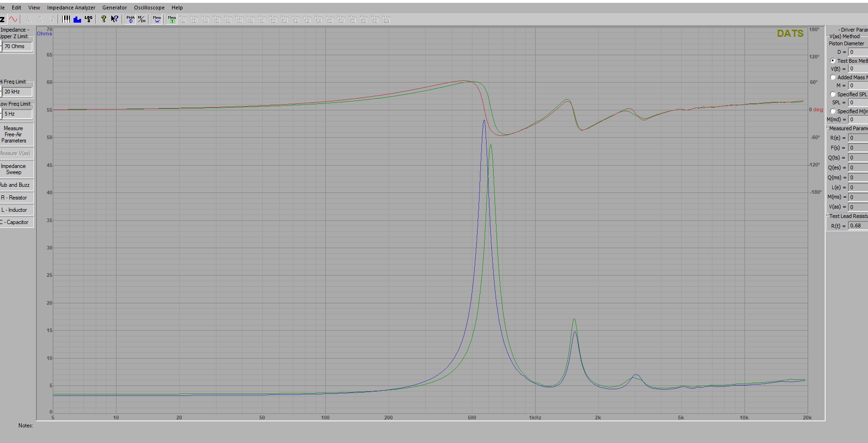Screen dimensions: 868x443
Task: Open the Help menu
Action: click(177, 8)
